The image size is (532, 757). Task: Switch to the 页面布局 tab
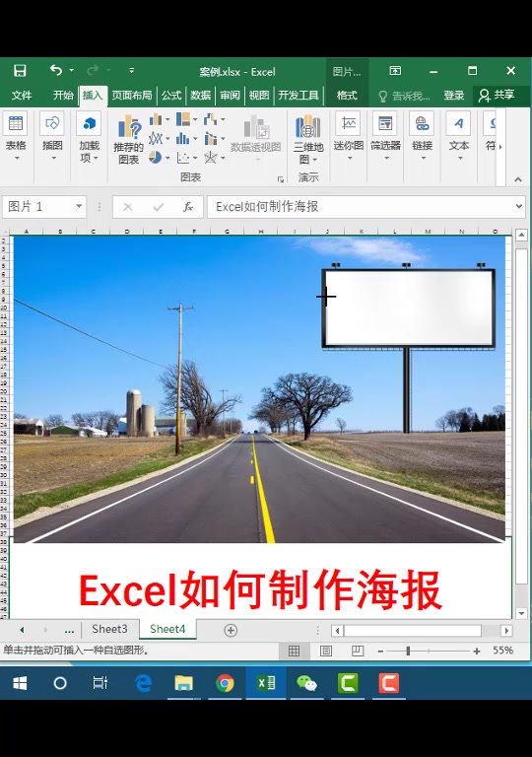pyautogui.click(x=132, y=95)
